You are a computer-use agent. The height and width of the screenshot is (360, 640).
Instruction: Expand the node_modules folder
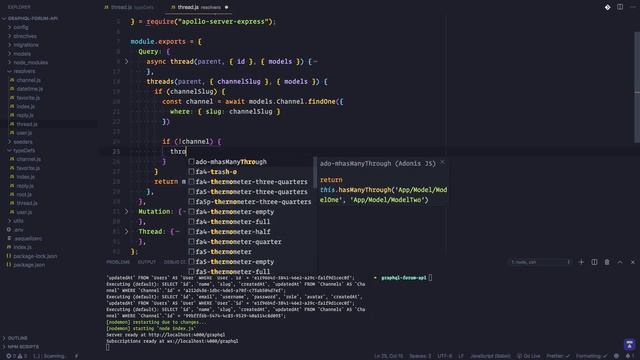click(31, 62)
